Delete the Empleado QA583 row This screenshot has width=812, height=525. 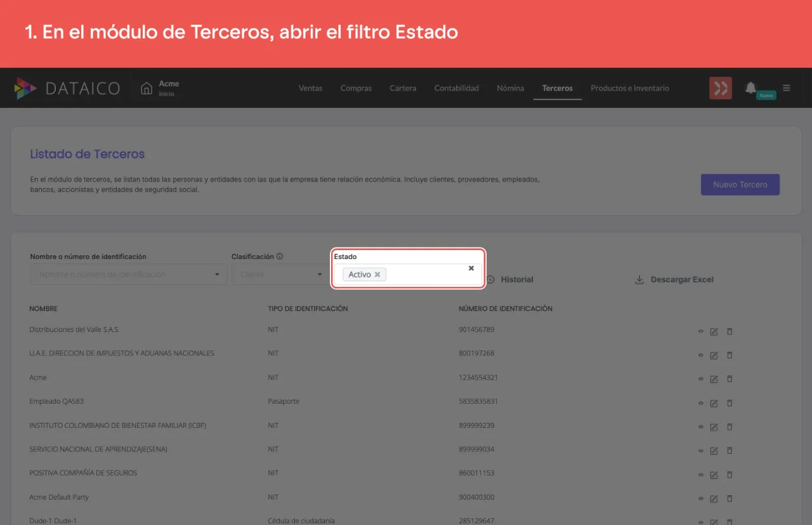(730, 403)
